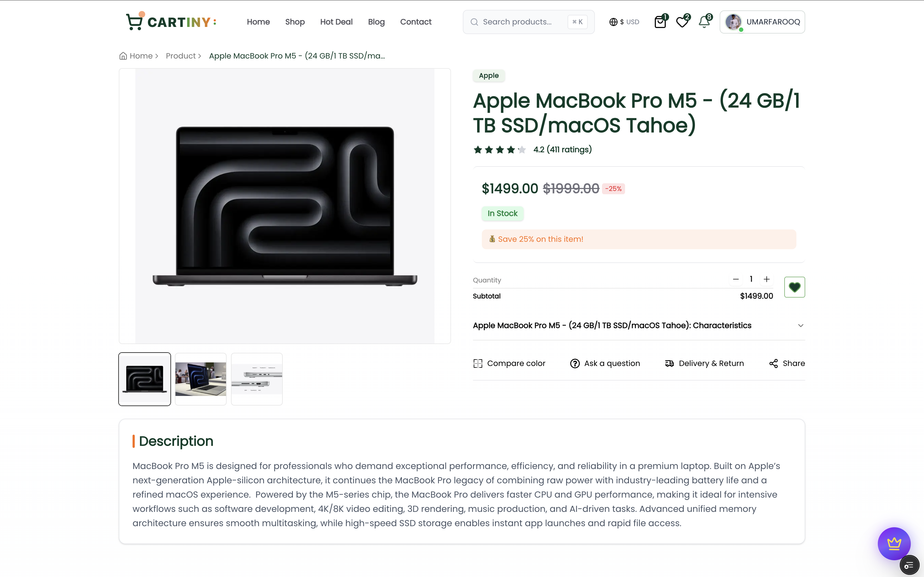Click the Cartiny logo
This screenshot has height=577, width=924.
tap(171, 22)
